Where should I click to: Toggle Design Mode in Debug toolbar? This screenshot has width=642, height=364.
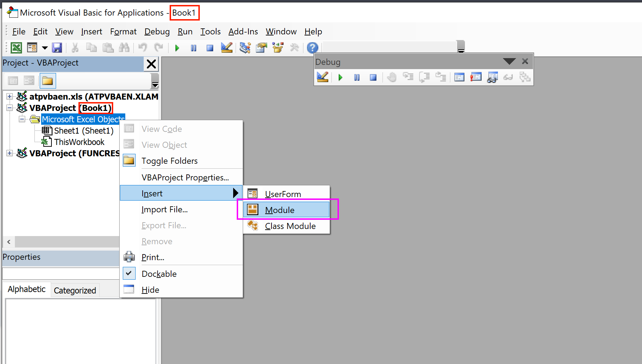coord(323,77)
